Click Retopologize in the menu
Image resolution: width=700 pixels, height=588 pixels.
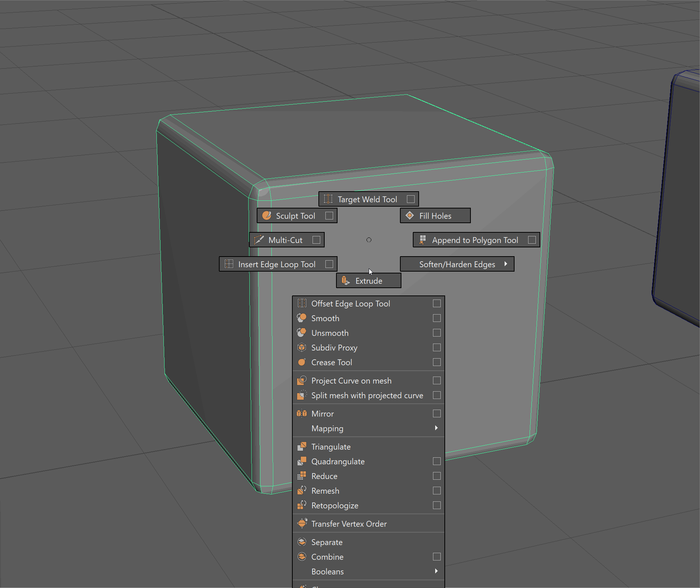click(x=335, y=505)
